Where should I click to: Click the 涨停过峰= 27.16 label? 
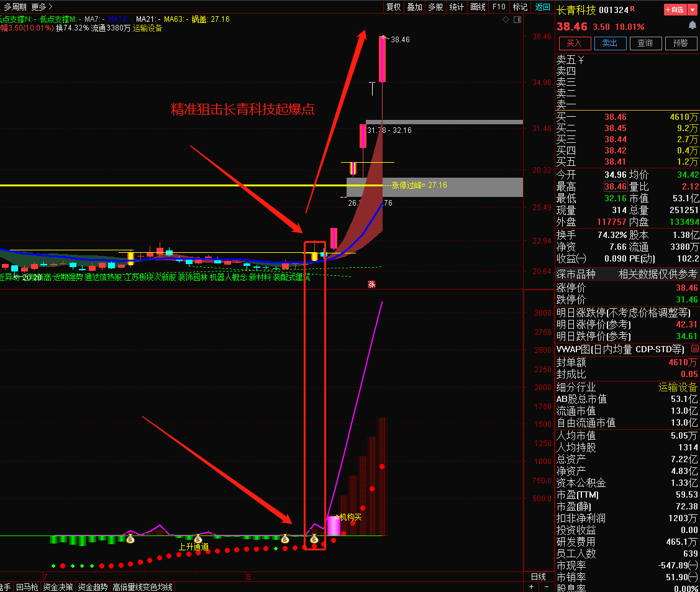[419, 185]
